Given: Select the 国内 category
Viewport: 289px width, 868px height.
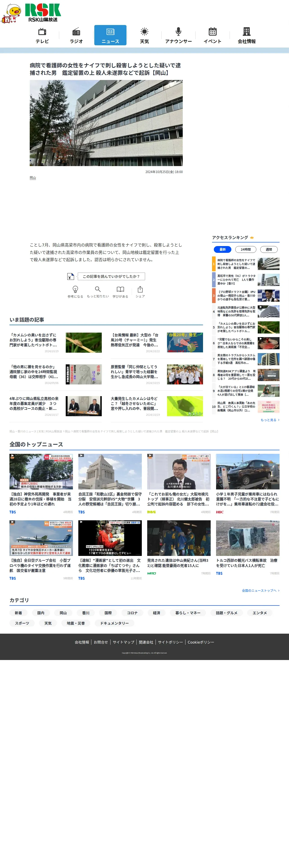Looking at the screenshot, I should [x=41, y=613].
